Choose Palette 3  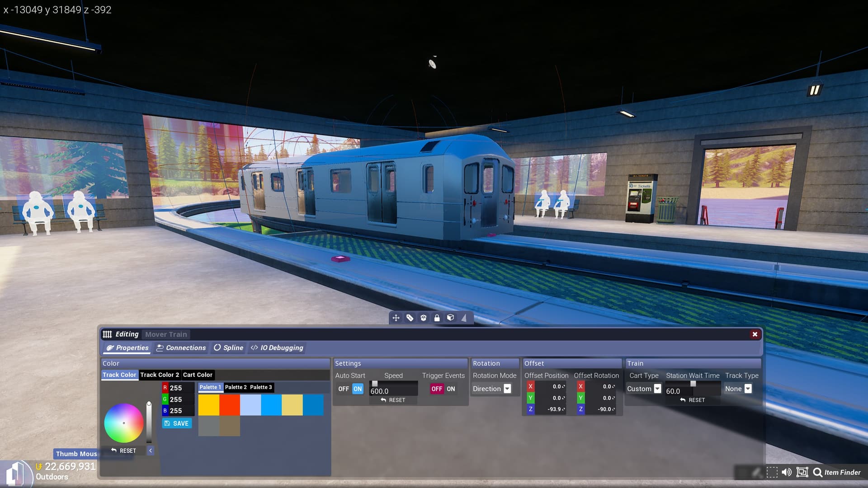(x=261, y=387)
